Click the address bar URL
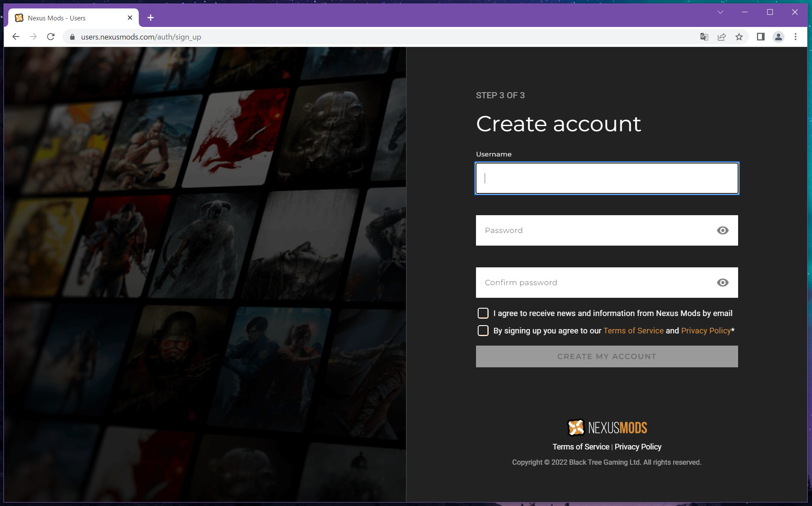 click(x=141, y=37)
